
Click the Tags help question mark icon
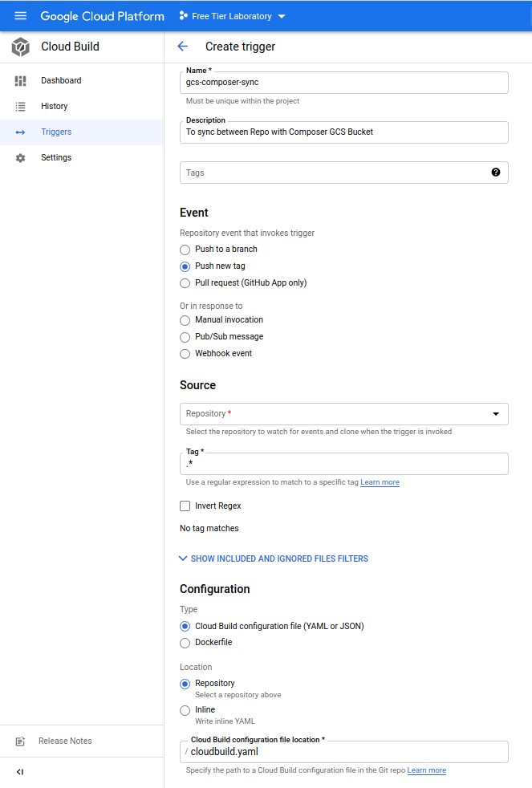click(x=496, y=173)
